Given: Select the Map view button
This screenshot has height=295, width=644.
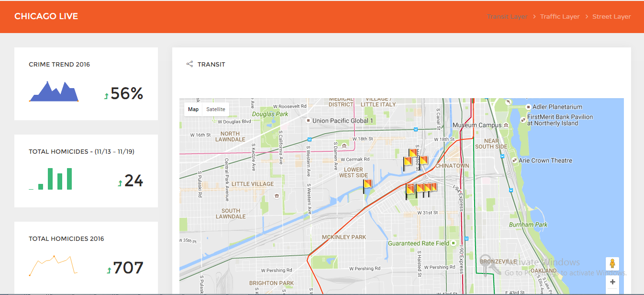Looking at the screenshot, I should click(193, 109).
